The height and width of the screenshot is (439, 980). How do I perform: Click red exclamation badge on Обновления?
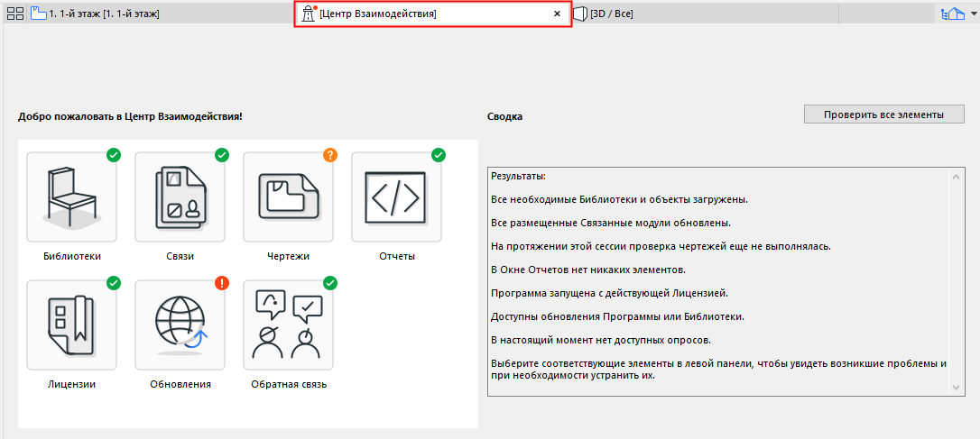pyautogui.click(x=221, y=283)
